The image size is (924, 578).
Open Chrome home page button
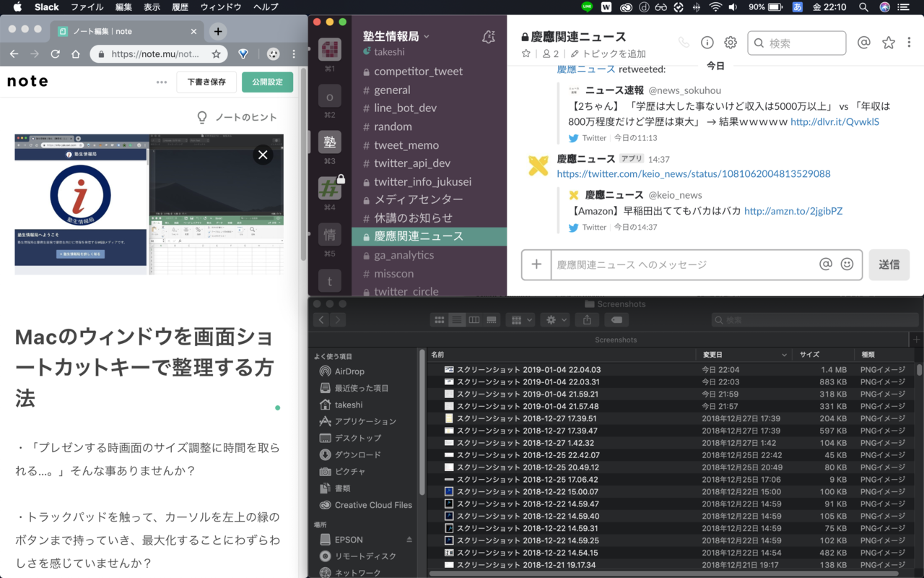coord(76,54)
